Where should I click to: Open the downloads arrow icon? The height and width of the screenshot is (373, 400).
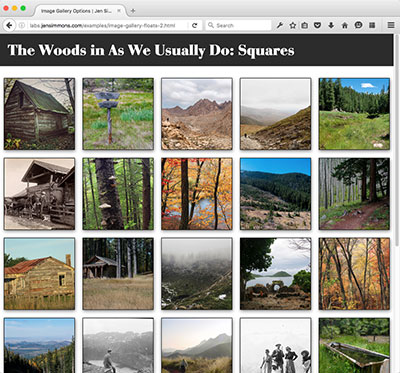tap(331, 25)
